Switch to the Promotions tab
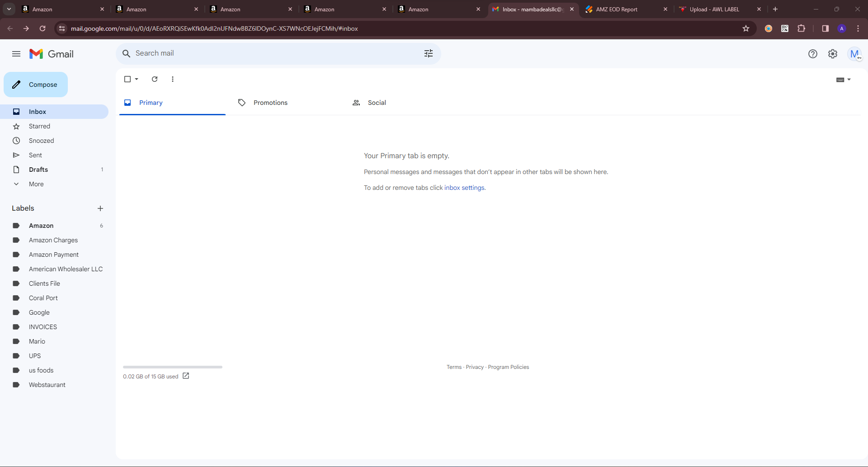Viewport: 868px width, 467px height. pyautogui.click(x=287, y=103)
